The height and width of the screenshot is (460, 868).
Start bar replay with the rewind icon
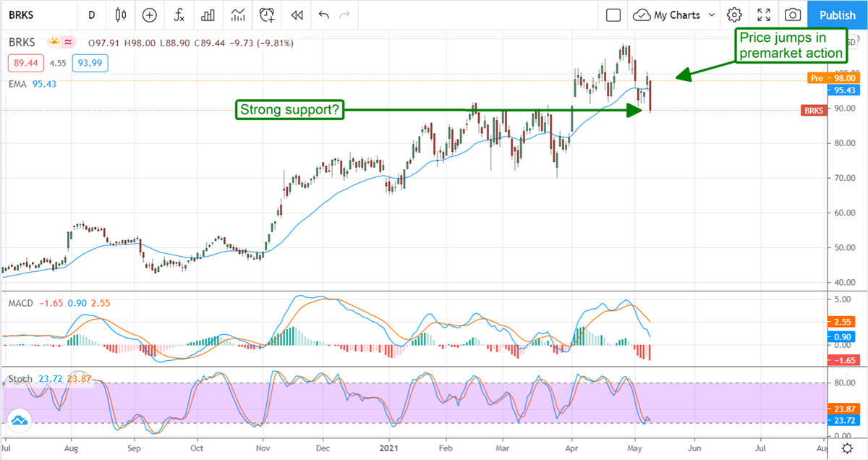(x=296, y=14)
